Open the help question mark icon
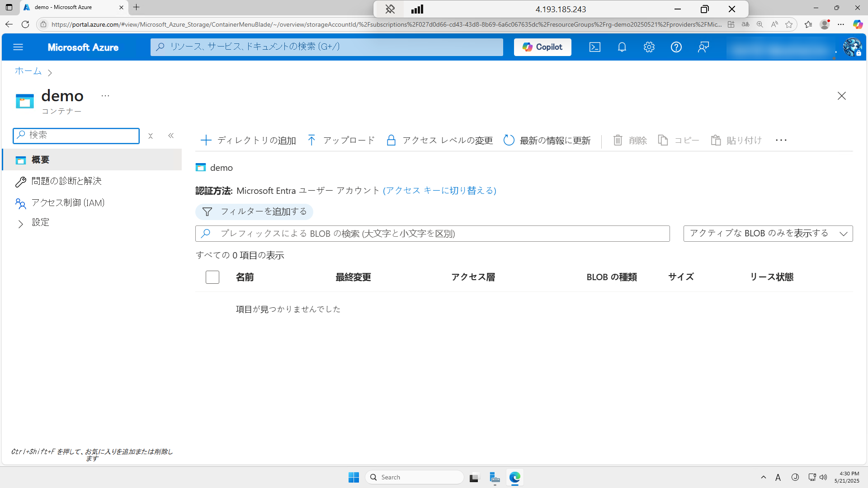Screen dimensions: 868x488 click(x=676, y=47)
